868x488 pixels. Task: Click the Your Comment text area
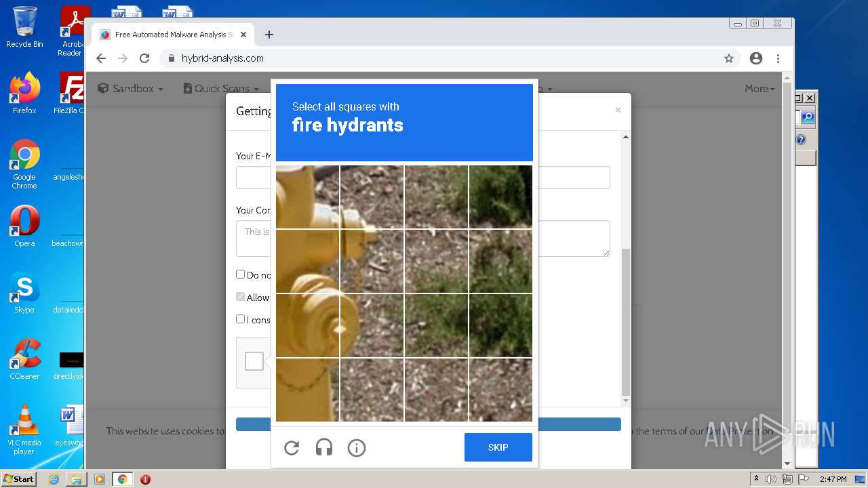(423, 239)
